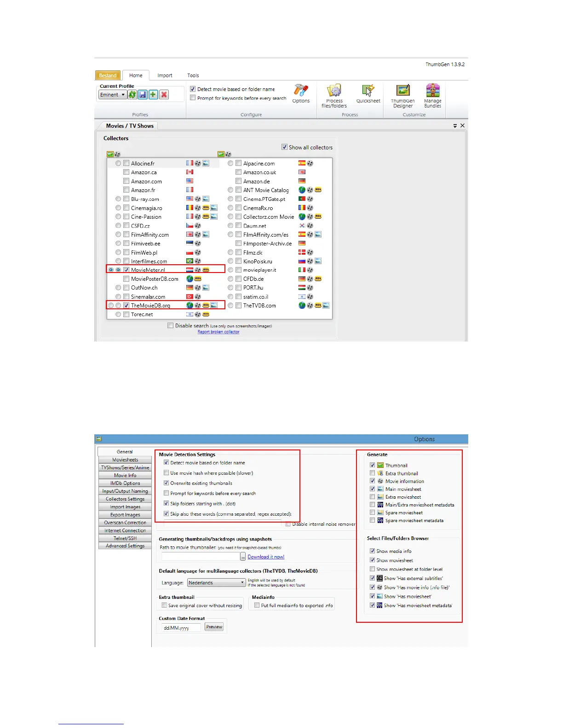Viewport: 563px width, 728px height.
Task: Open the Internet Connection section
Action: click(125, 530)
